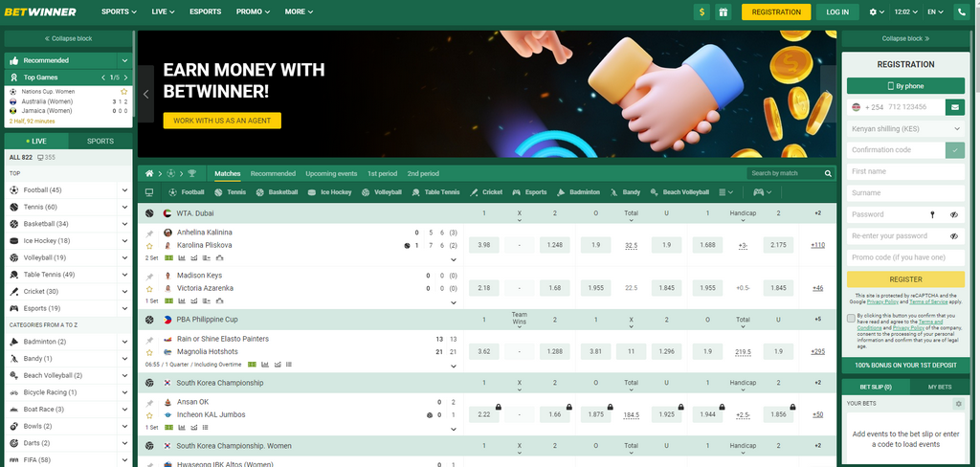980x467 pixels.
Task: Filter matches by Football in sport bar
Action: pos(187,192)
